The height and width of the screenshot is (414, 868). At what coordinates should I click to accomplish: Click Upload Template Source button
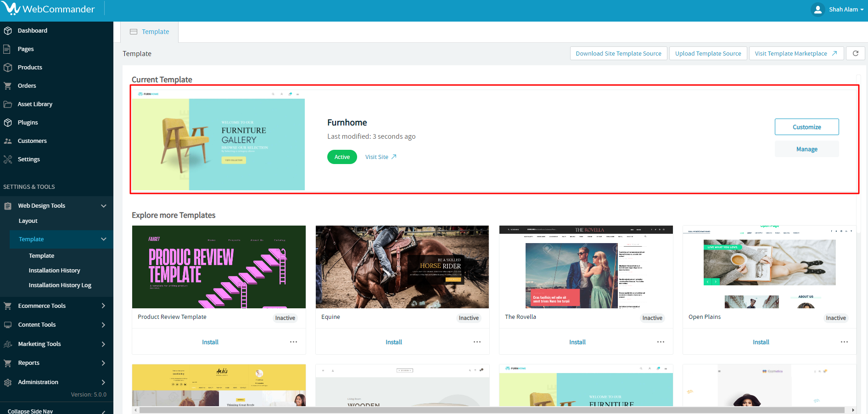(x=708, y=53)
